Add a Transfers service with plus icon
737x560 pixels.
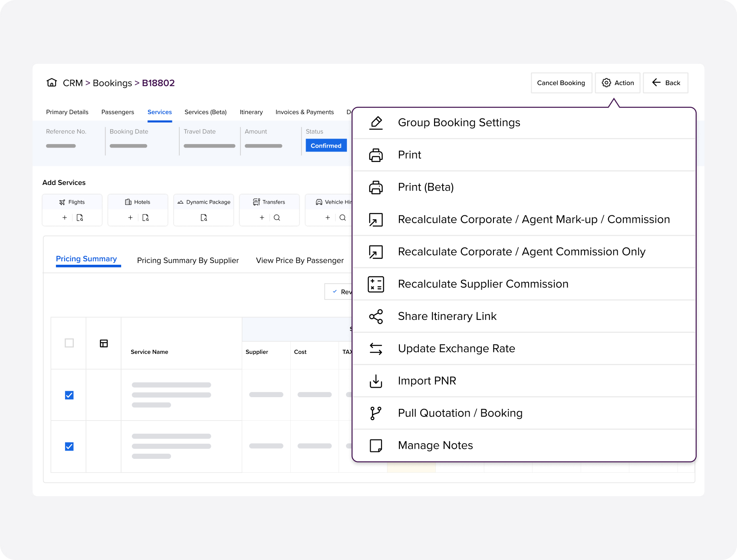[x=262, y=217]
